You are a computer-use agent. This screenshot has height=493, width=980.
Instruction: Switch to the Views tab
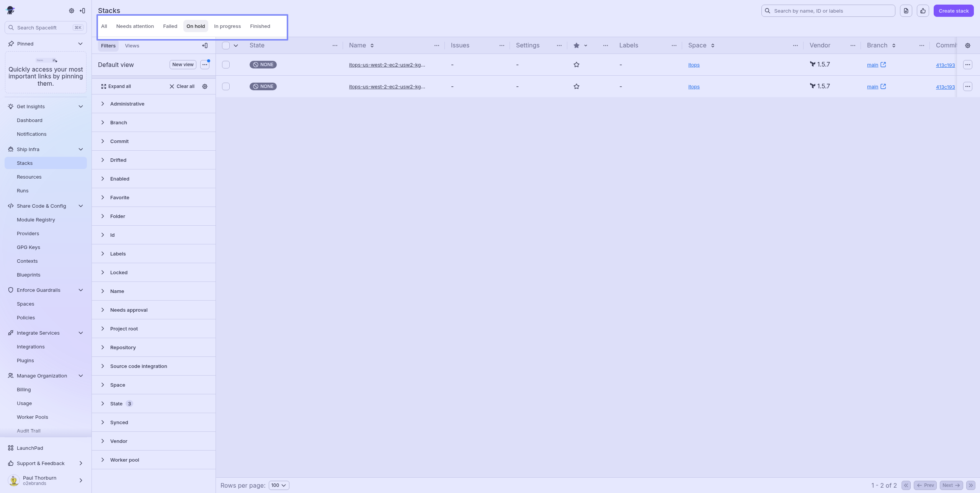point(132,46)
